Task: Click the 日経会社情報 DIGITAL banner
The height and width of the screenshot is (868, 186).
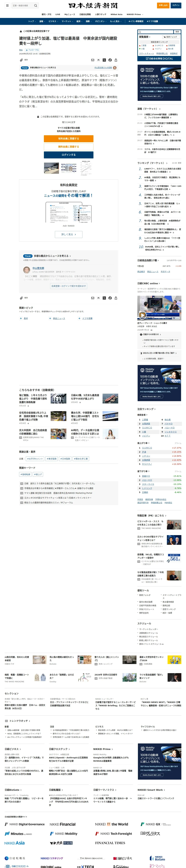Action: pos(159,59)
